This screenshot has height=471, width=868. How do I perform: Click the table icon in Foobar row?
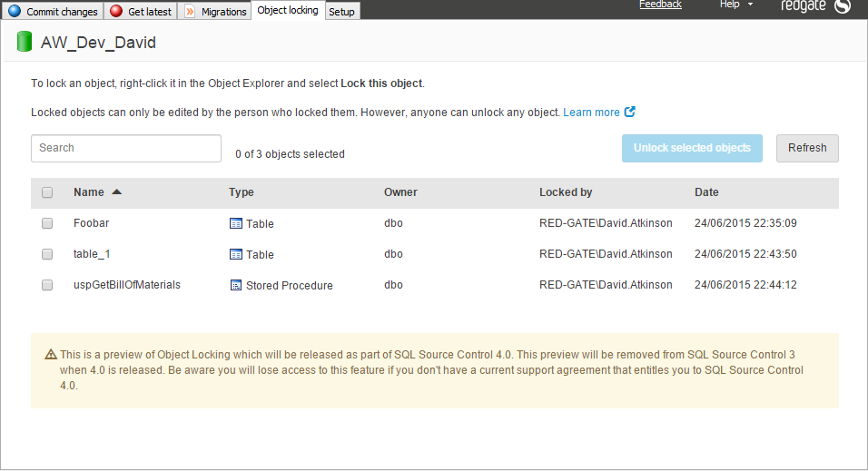click(x=236, y=223)
